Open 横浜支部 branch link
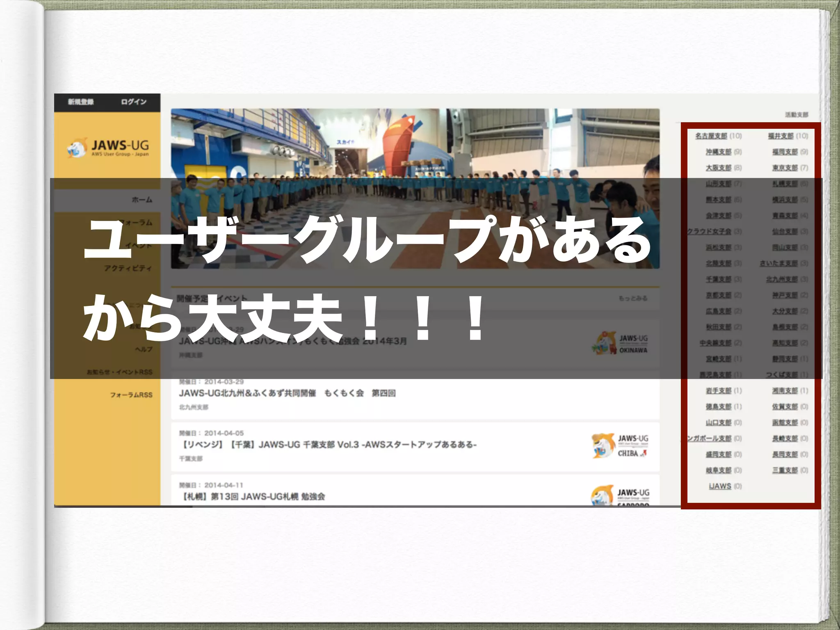840x630 pixels. click(785, 200)
